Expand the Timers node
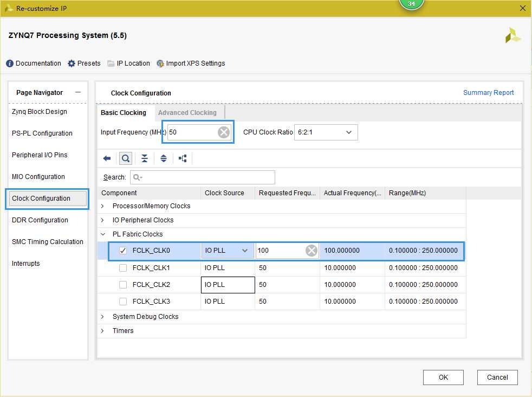This screenshot has width=532, height=397. pyautogui.click(x=102, y=331)
